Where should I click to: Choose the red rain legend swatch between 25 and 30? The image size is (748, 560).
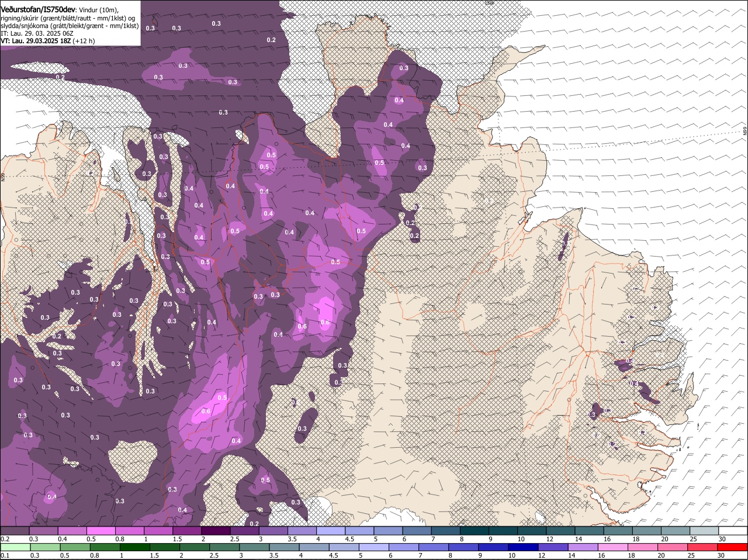[702, 548]
